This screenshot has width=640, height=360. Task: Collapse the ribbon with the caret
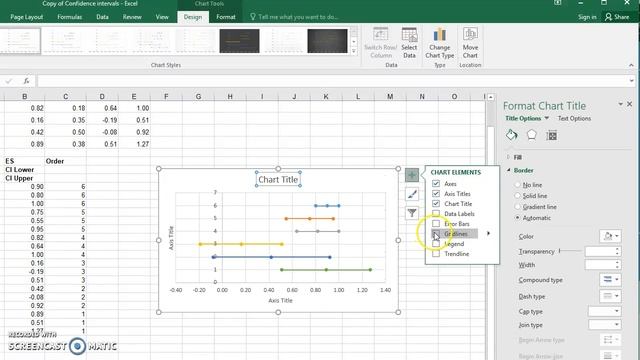pyautogui.click(x=631, y=65)
